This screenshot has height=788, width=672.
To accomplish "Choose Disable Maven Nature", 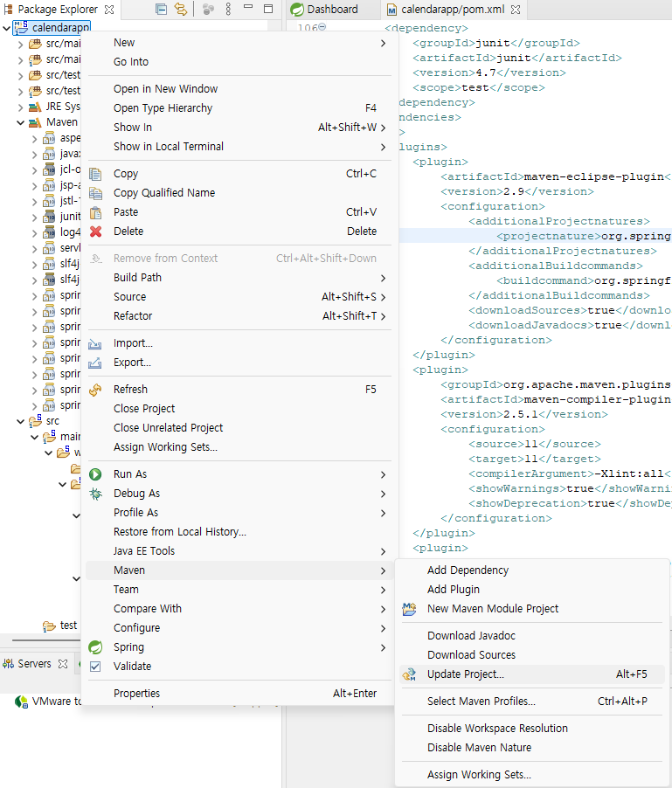I will click(533, 748).
